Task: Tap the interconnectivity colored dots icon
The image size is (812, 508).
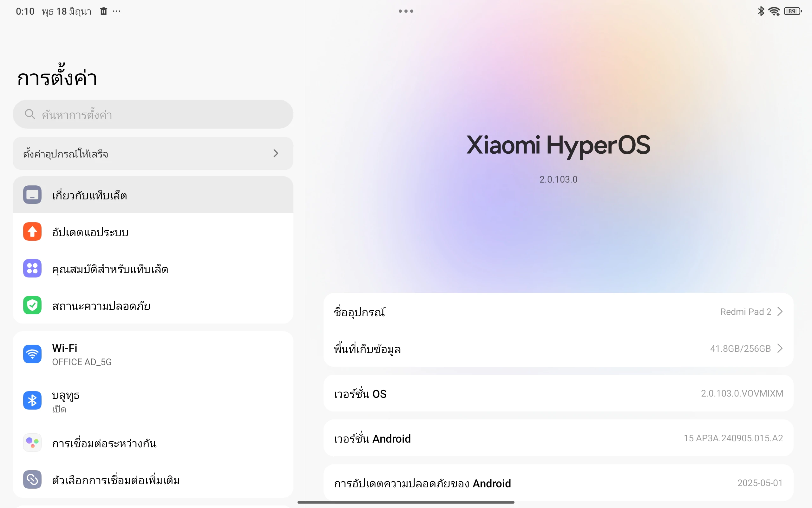Action: 32,443
